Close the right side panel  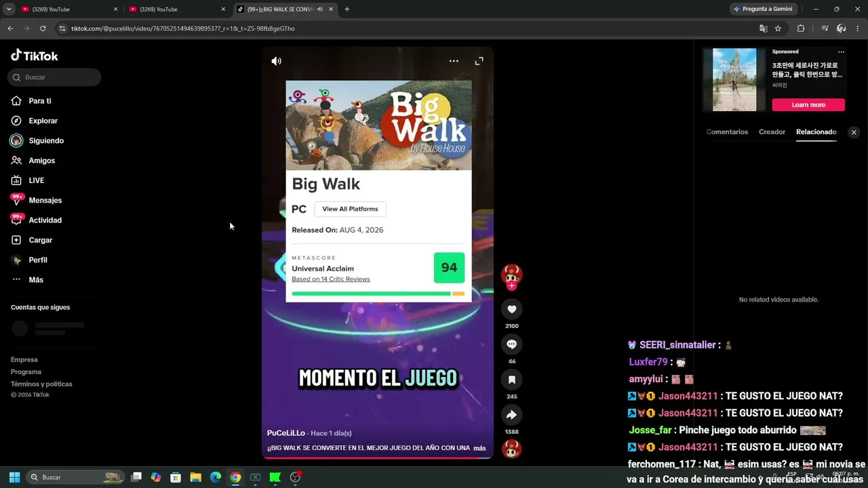click(854, 132)
